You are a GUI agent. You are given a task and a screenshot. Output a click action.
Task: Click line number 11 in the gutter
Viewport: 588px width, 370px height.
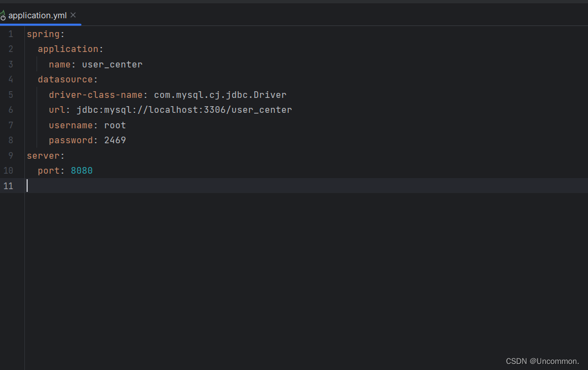click(x=8, y=186)
